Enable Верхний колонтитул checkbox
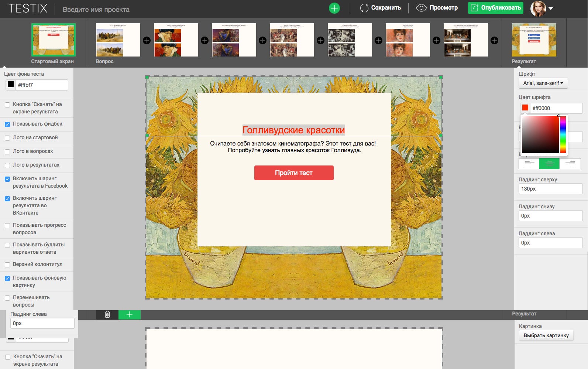The height and width of the screenshot is (369, 588). coord(7,265)
